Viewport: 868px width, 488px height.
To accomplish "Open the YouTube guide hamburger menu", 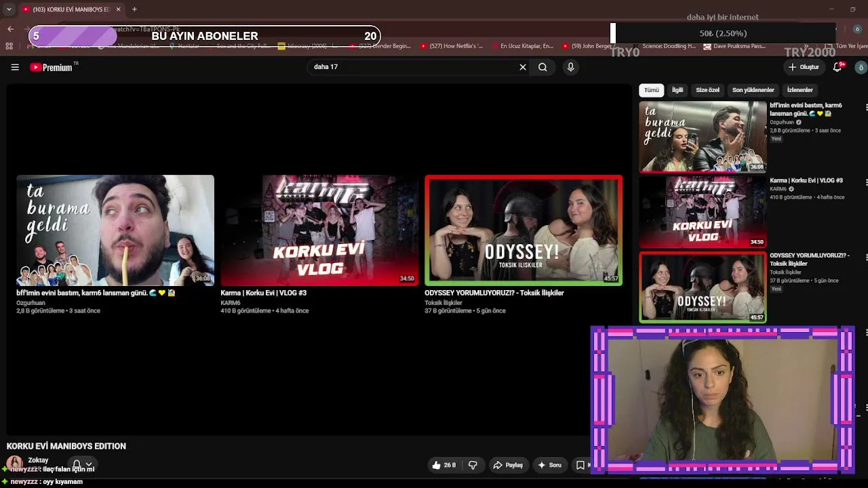I will 15,67.
